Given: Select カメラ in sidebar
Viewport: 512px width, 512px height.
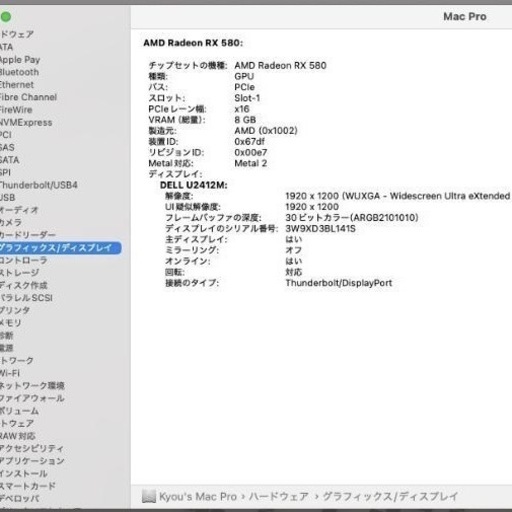Looking at the screenshot, I should point(11,223).
